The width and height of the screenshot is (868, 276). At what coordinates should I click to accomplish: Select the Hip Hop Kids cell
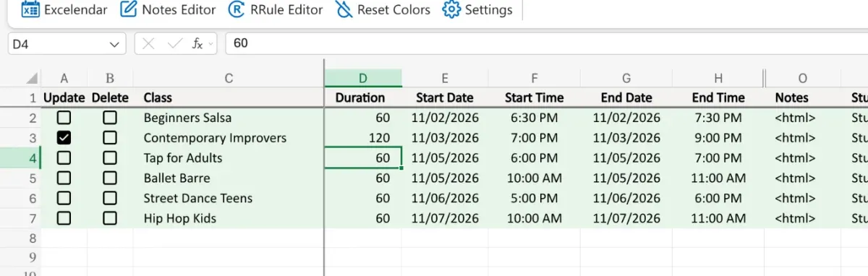[229, 218]
